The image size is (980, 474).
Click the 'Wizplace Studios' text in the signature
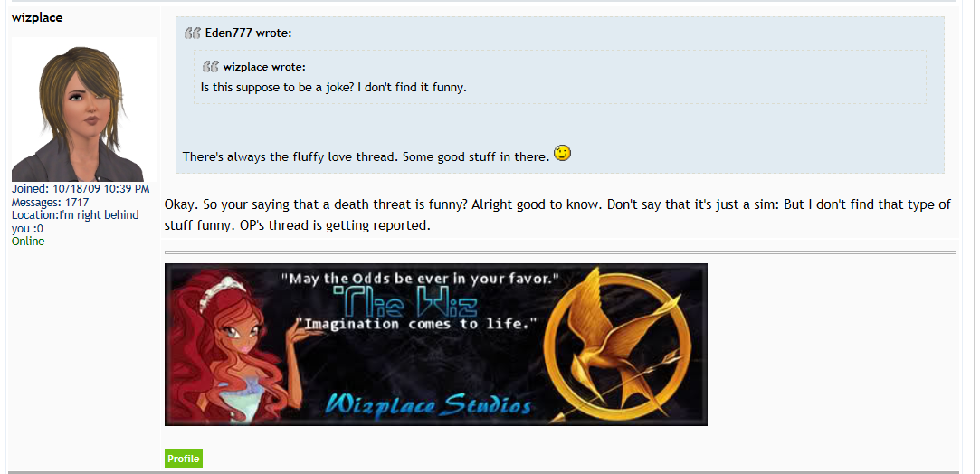[427, 404]
